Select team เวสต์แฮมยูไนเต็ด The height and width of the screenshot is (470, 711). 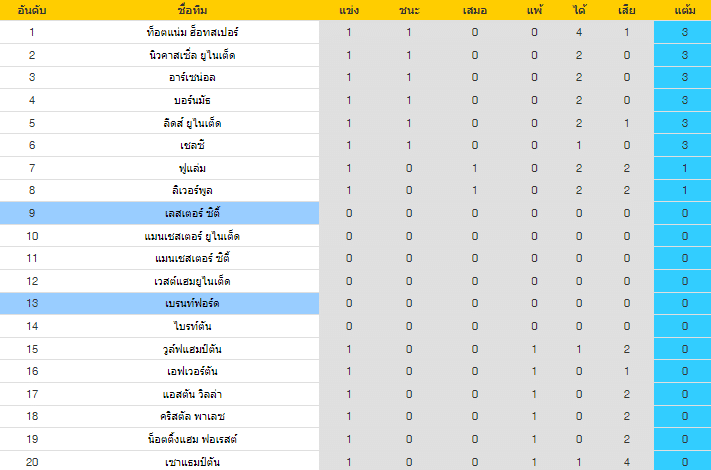click(192, 281)
